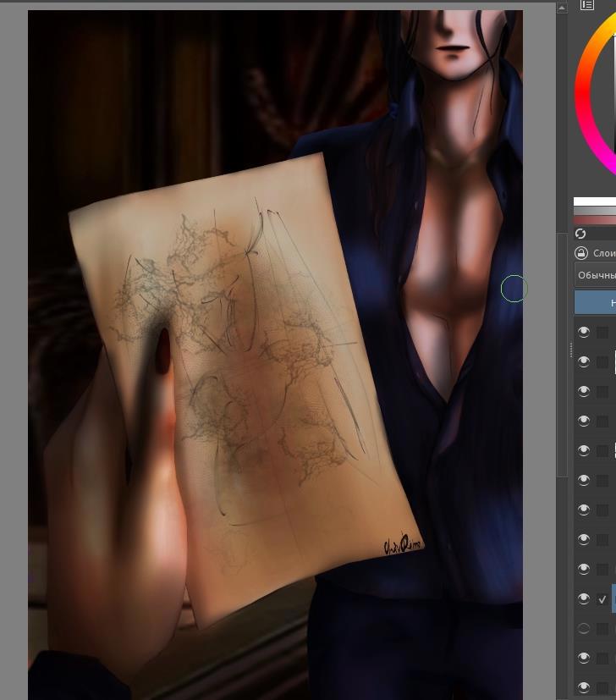Open the docker list icon above the color wheel
This screenshot has width=616, height=700.
[x=587, y=5]
